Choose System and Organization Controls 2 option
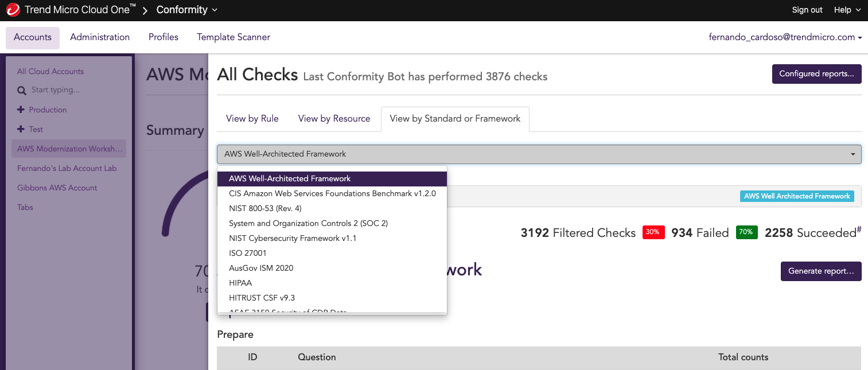The width and height of the screenshot is (868, 370). click(x=332, y=223)
